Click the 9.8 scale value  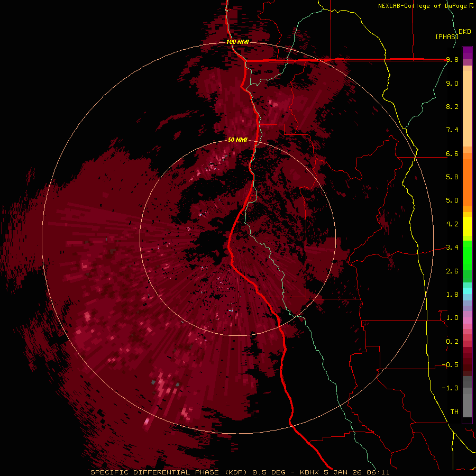(452, 60)
